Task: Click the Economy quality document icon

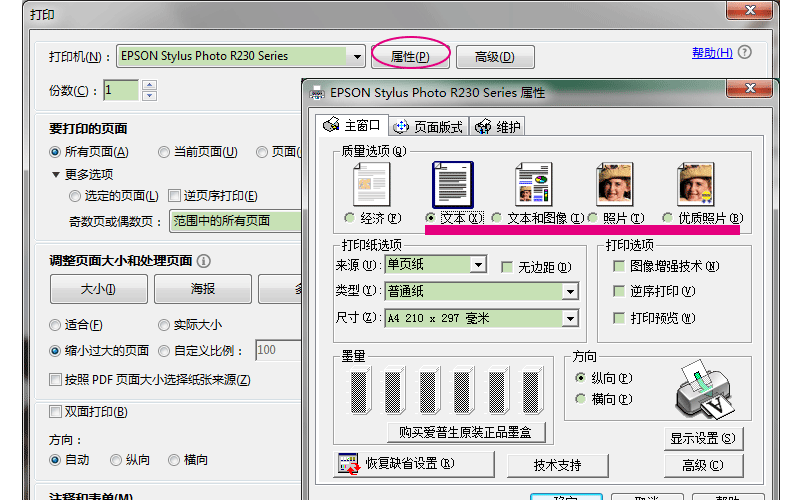Action: [371, 184]
